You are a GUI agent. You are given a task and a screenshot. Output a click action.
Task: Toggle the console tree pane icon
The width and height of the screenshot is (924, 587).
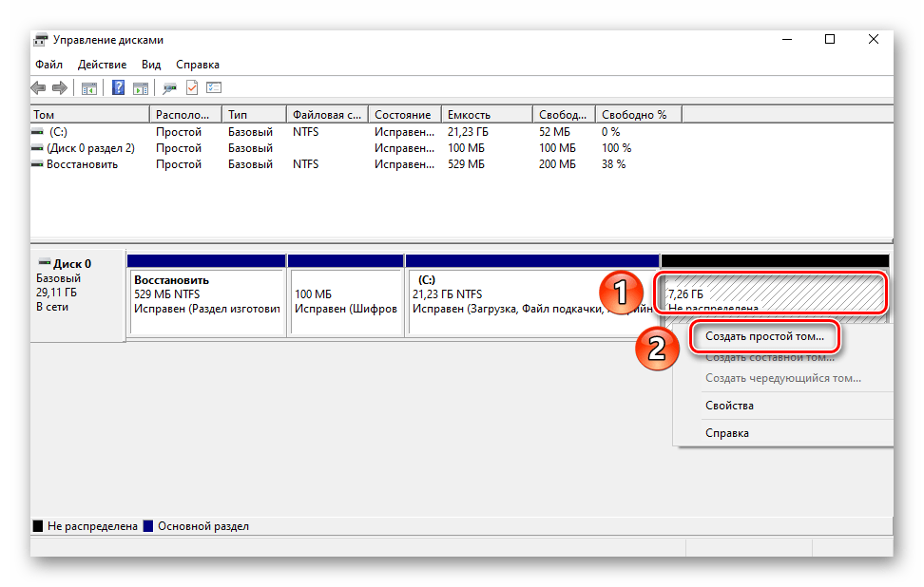point(89,88)
